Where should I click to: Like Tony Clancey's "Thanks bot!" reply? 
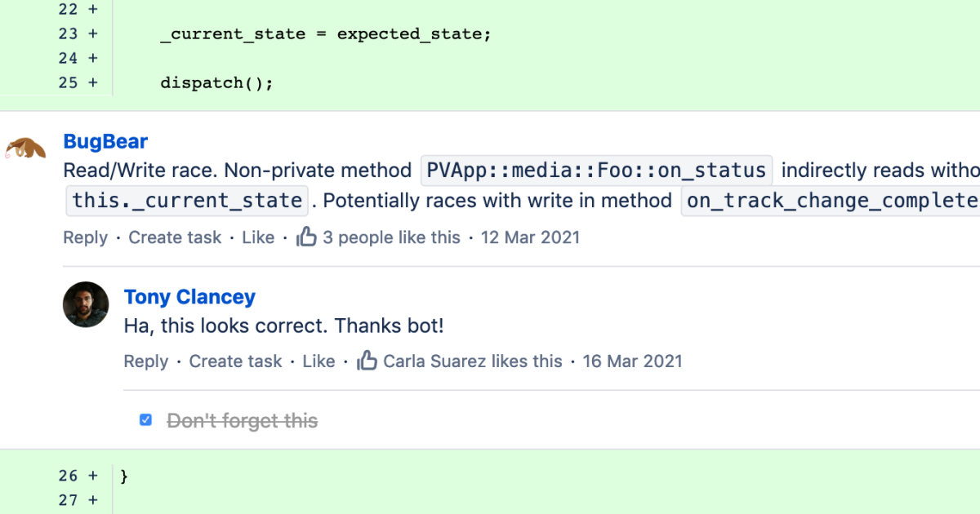[x=318, y=361]
